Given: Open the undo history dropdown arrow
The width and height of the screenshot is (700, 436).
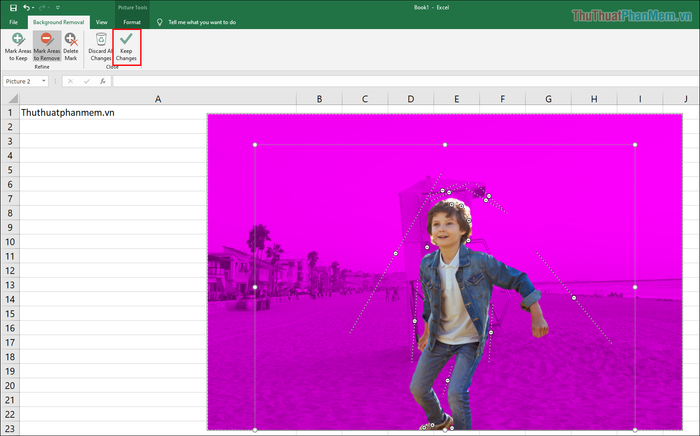Looking at the screenshot, I should tap(33, 8).
